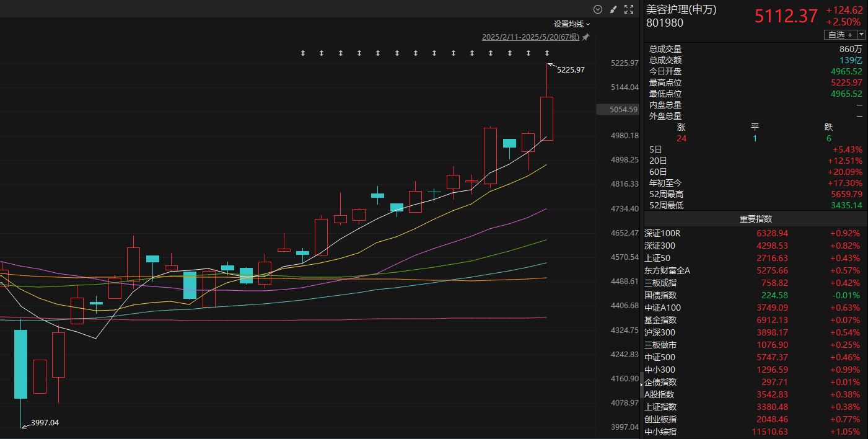Click the tallest red candlestick on the right
Screen dimensions: 868x439
546,118
